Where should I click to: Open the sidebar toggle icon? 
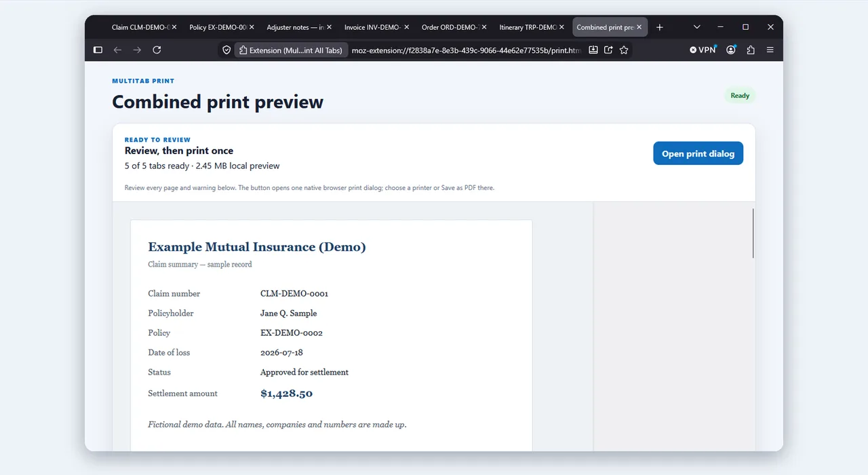tap(98, 50)
